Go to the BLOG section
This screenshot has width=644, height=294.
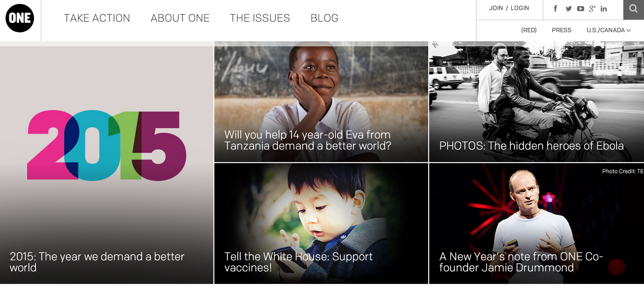click(324, 18)
